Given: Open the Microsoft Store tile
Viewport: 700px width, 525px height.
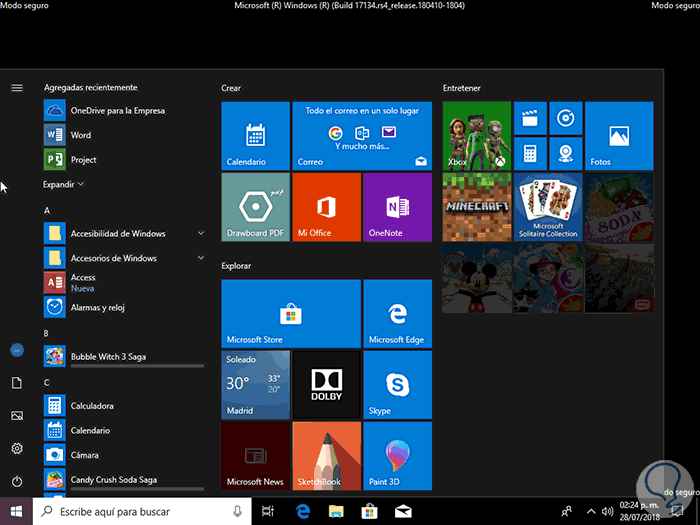Looking at the screenshot, I should 290,313.
